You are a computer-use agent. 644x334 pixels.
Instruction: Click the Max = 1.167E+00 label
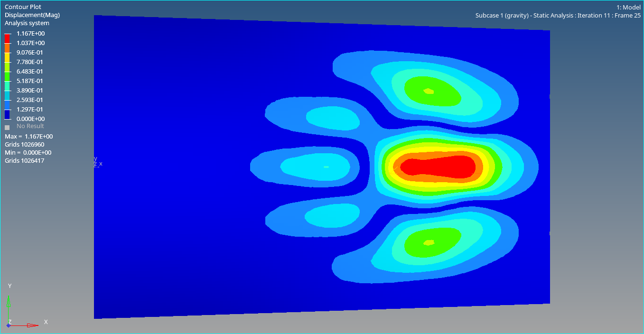pos(28,137)
